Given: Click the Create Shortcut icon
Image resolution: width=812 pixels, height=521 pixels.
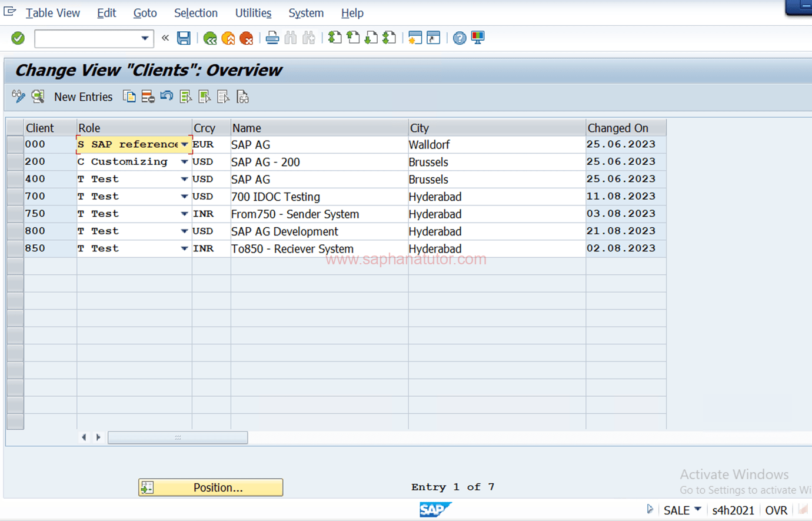Looking at the screenshot, I should pos(434,38).
